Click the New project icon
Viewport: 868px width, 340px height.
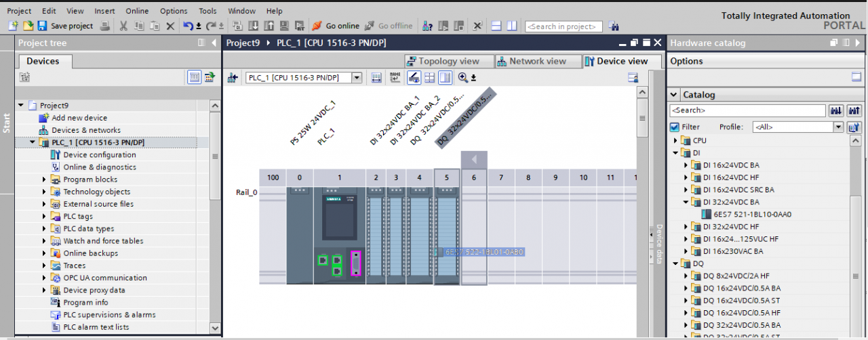13,26
